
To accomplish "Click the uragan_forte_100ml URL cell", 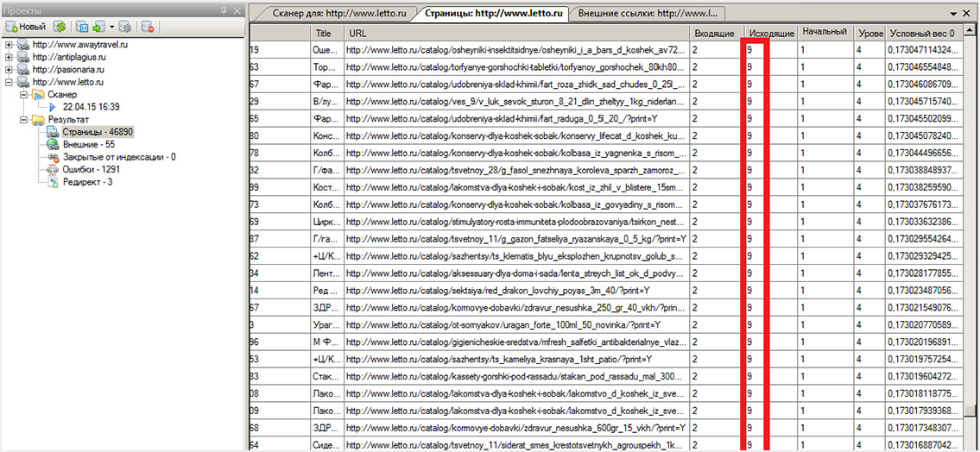I will click(x=517, y=324).
